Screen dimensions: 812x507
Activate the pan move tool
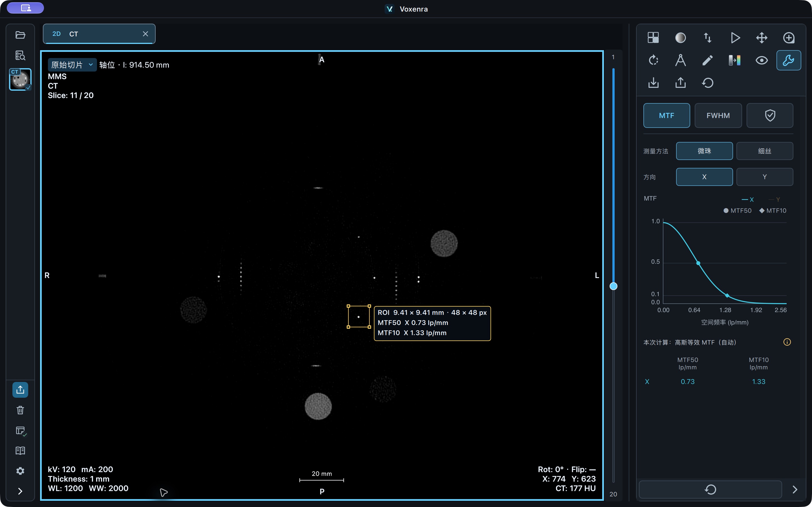click(762, 37)
